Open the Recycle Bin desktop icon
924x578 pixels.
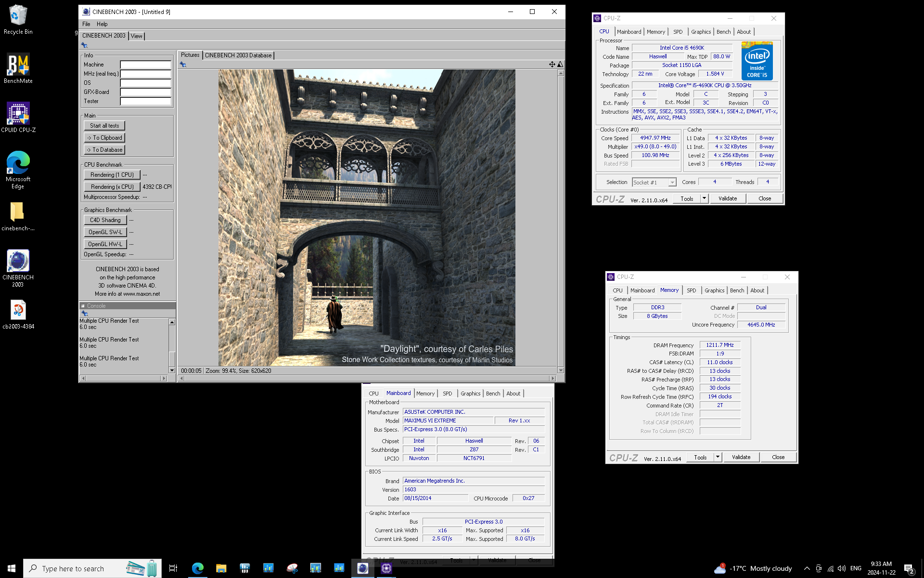(18, 19)
